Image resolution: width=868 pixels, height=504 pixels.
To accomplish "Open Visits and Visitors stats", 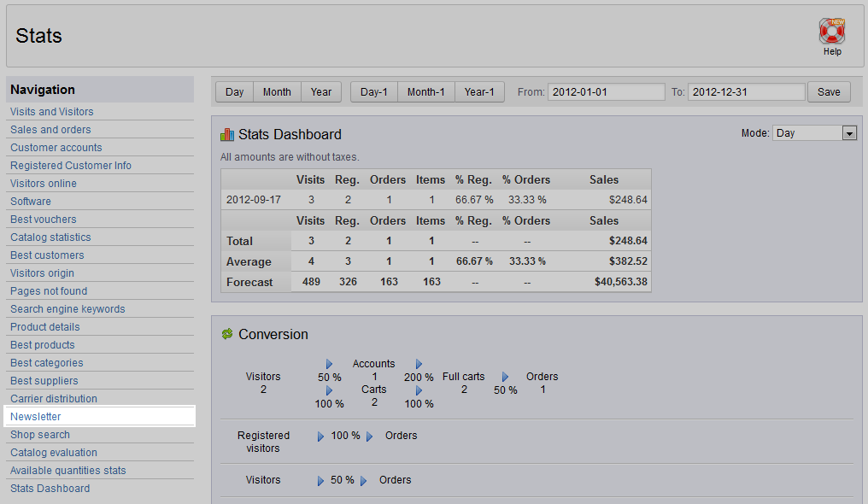I will click(52, 112).
